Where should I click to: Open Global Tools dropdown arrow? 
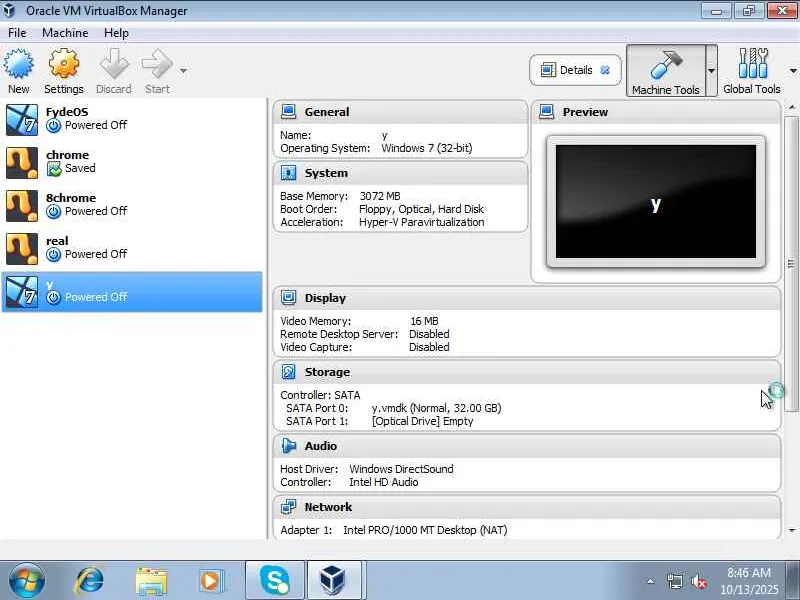tap(793, 71)
